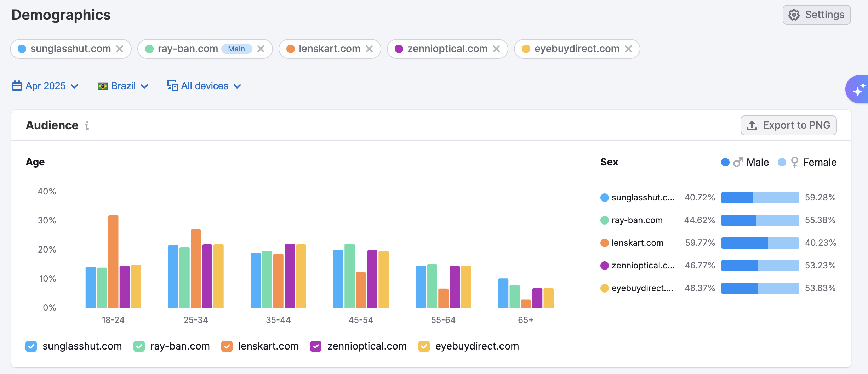868x374 pixels.
Task: Uncheck sunglasshut.com in chart legend
Action: pyautogui.click(x=31, y=346)
